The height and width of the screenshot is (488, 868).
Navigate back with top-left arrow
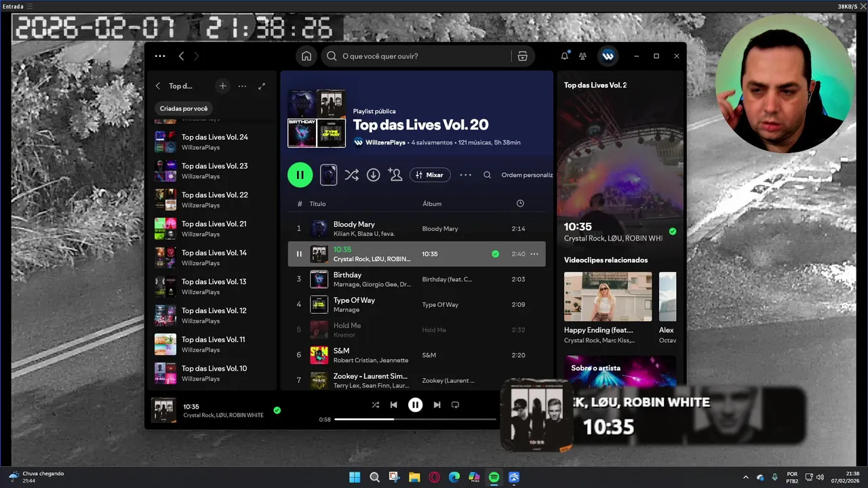[x=181, y=56]
